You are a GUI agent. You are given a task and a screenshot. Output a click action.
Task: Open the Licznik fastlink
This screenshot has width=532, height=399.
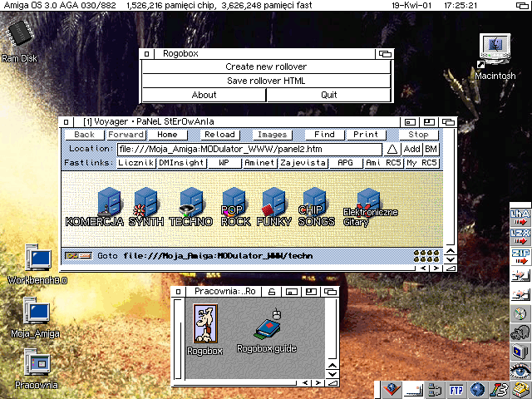coord(136,163)
